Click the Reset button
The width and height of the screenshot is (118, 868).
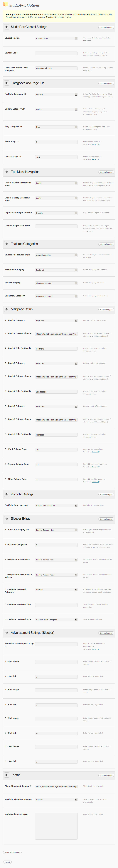(7, 862)
